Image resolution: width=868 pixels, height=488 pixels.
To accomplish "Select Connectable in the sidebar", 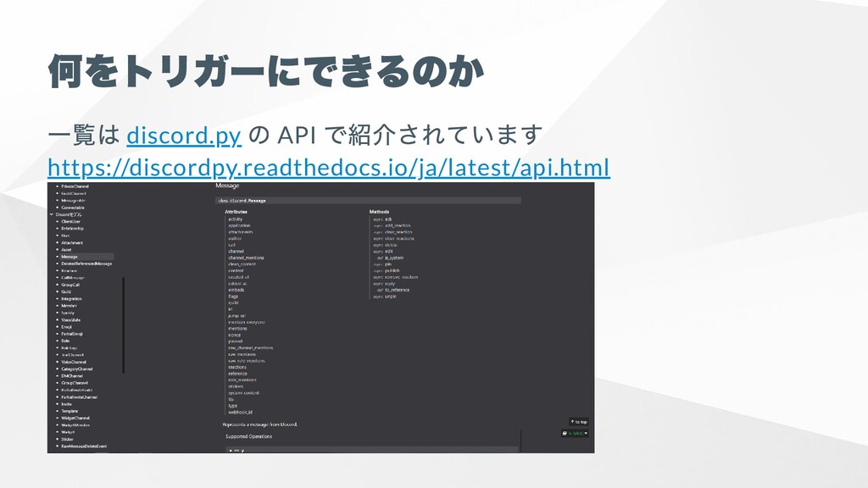I will 73,208.
